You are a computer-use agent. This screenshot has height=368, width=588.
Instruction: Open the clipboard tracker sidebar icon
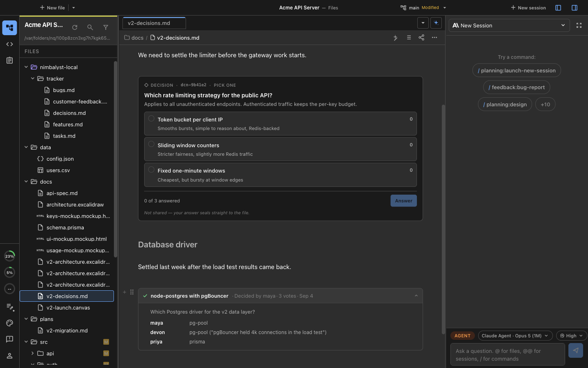coord(9,61)
